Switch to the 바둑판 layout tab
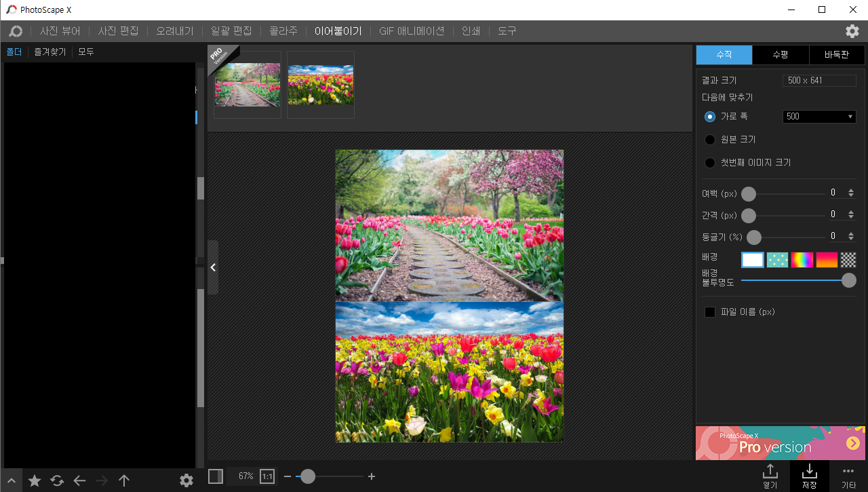This screenshot has height=492, width=868. 836,55
